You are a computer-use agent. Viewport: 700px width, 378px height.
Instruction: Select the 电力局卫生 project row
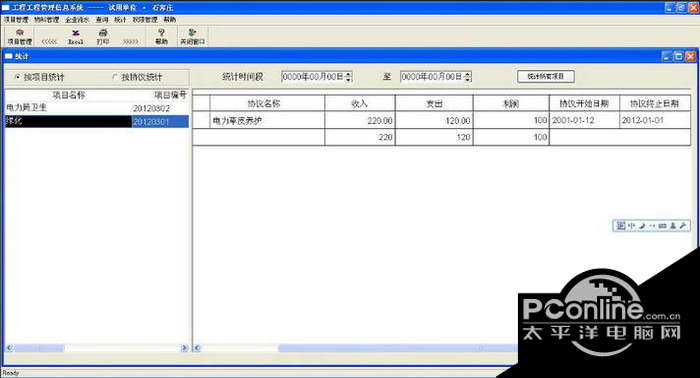pos(96,108)
